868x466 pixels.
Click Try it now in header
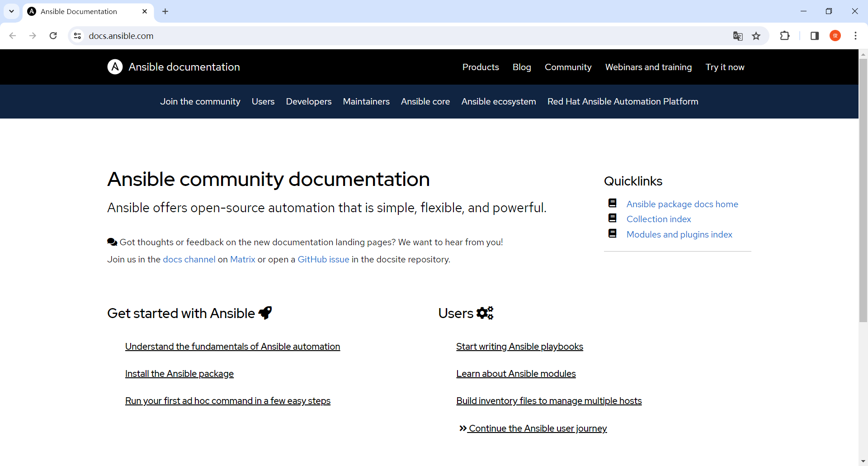coord(725,67)
